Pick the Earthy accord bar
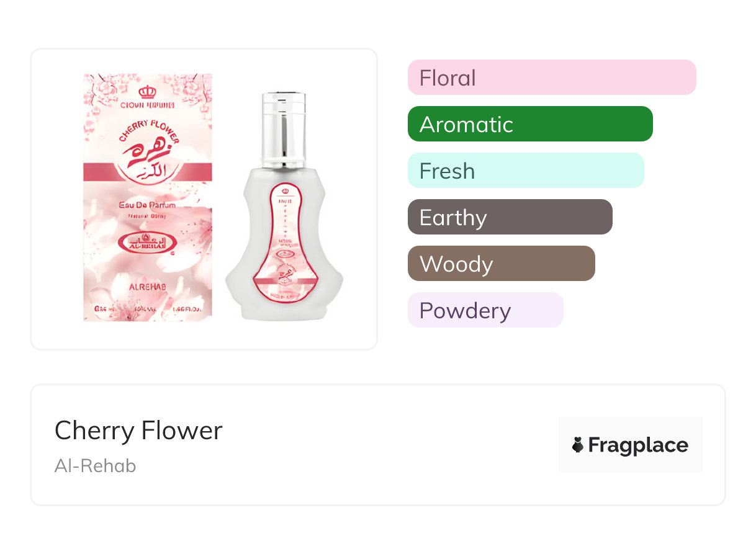 coord(510,217)
